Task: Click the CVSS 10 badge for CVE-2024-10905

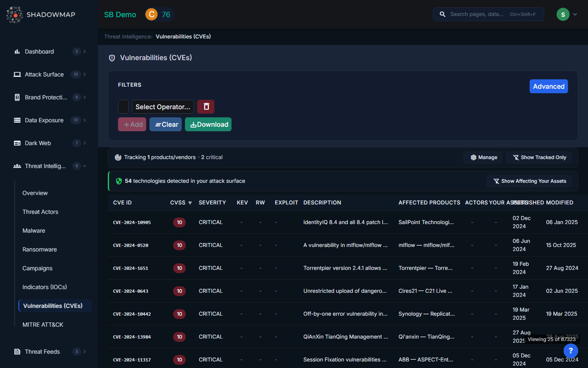Action: click(x=179, y=222)
